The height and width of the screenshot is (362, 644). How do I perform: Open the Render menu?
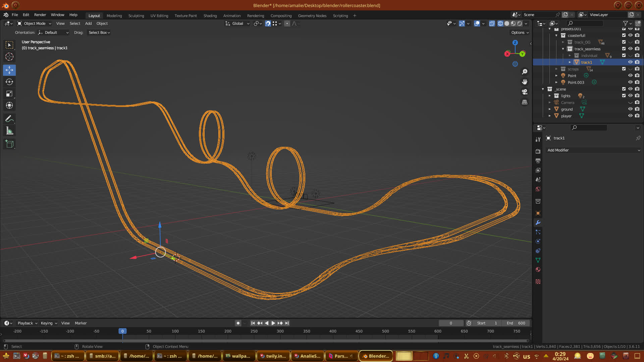coord(40,15)
